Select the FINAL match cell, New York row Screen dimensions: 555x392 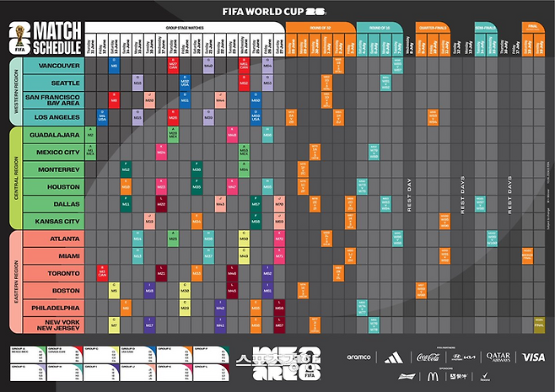539,325
